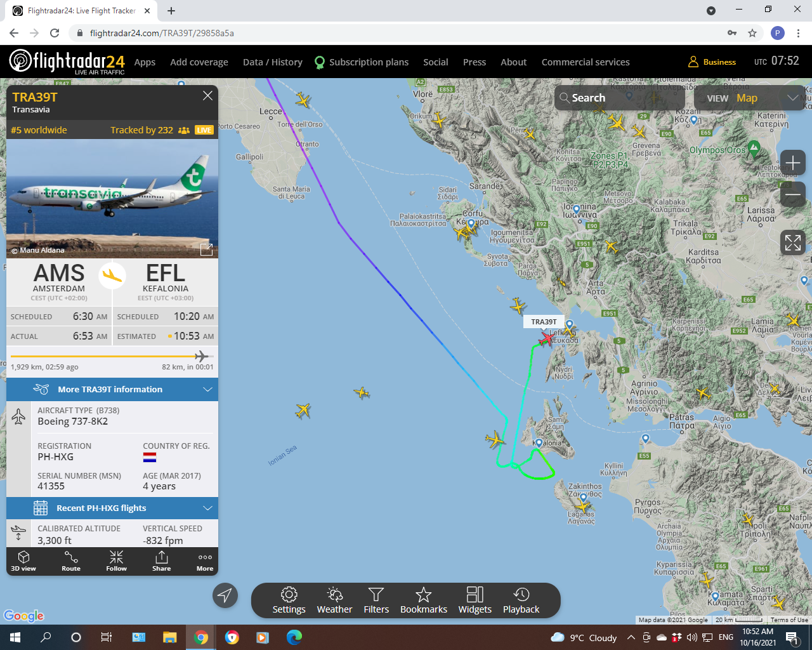812x650 pixels.
Task: Share this flight
Action: click(161, 561)
